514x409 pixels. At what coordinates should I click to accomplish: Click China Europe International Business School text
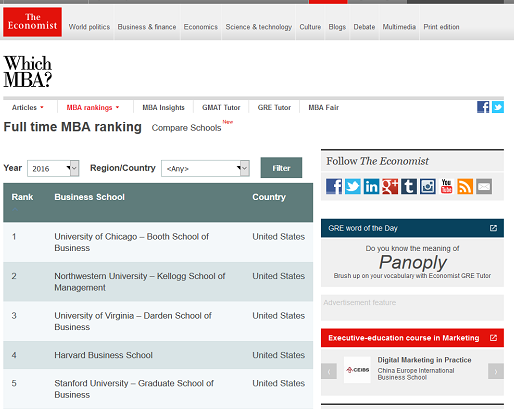coord(416,374)
